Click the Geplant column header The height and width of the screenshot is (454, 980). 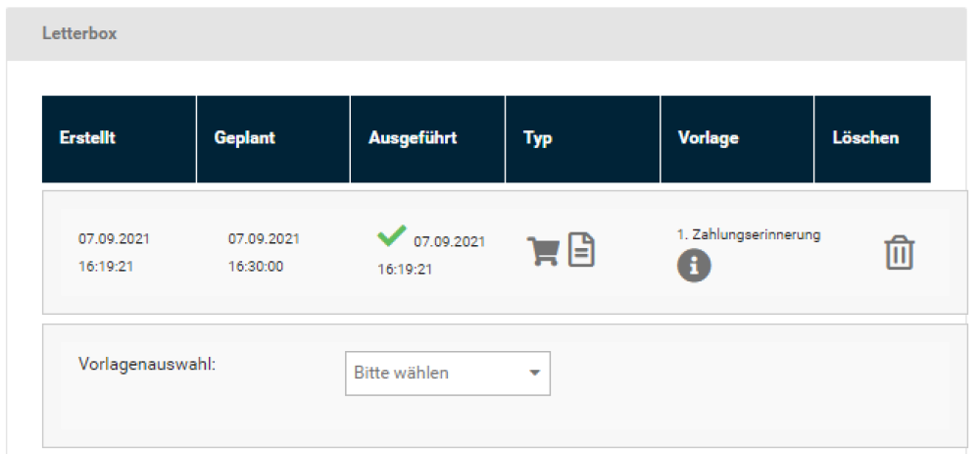point(244,138)
